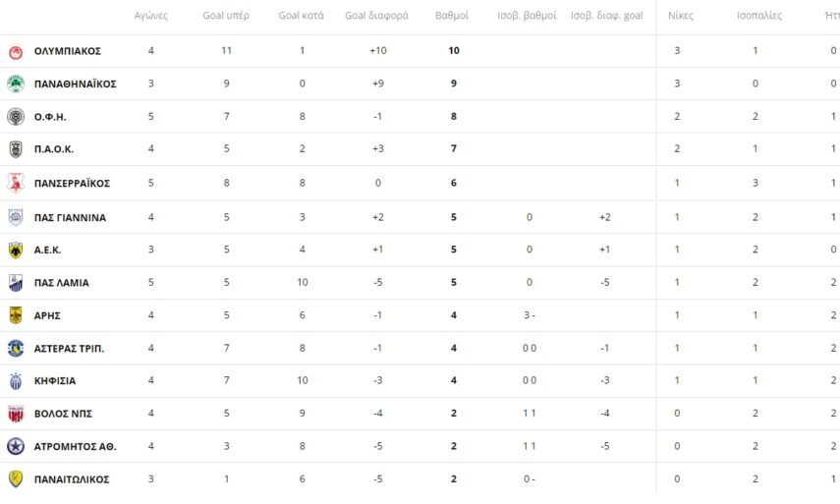Click the Olympiakos team logo
The image size is (840, 504).
coord(16,51)
